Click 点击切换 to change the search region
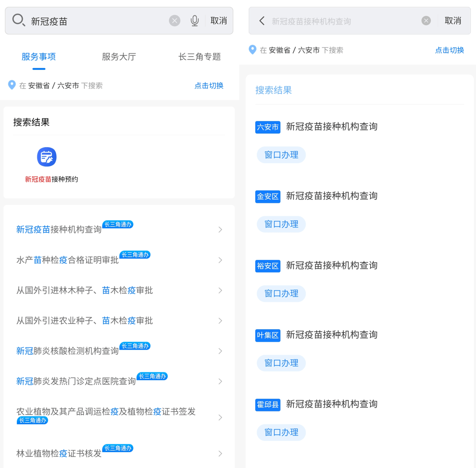Screen dimensions: 476x468 [x=209, y=86]
